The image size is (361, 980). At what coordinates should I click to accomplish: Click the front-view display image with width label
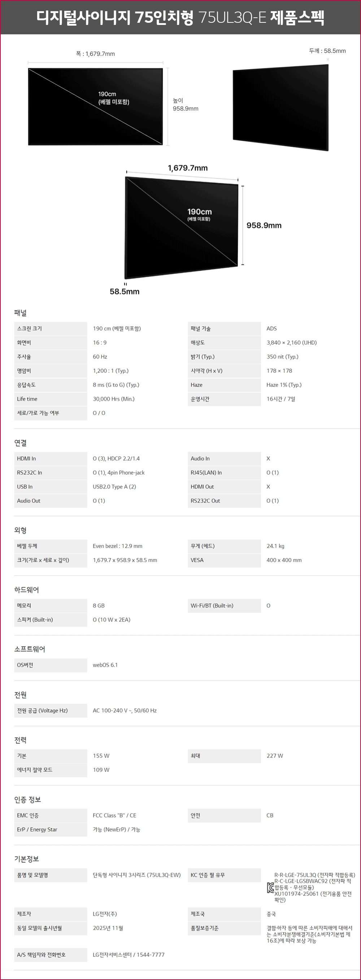point(95,107)
